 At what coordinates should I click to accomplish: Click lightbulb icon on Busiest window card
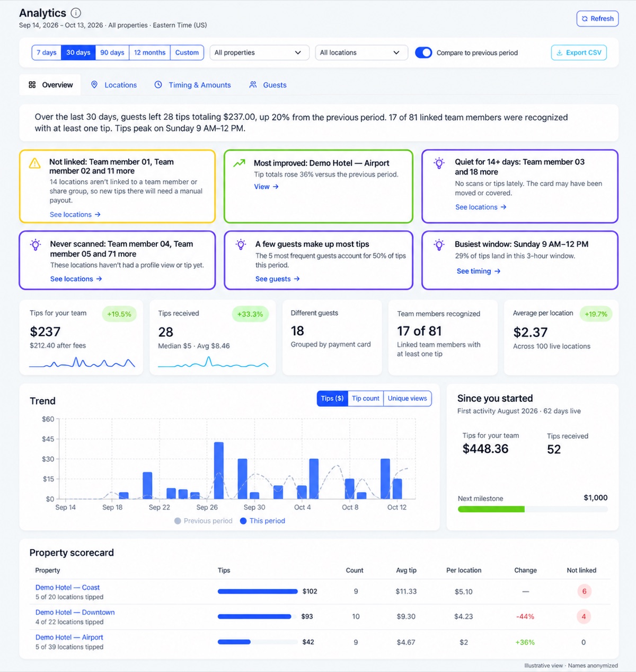(x=439, y=245)
